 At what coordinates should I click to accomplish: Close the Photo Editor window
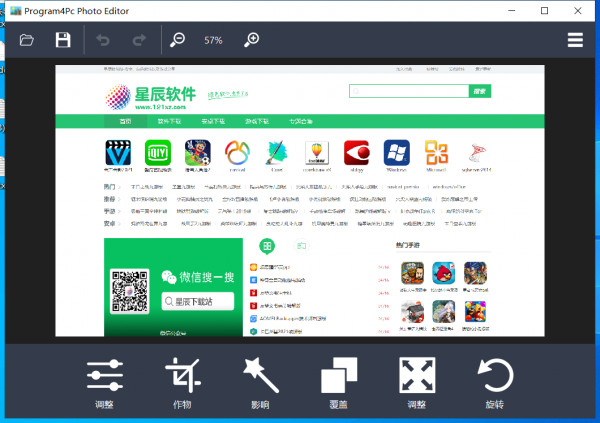click(577, 11)
